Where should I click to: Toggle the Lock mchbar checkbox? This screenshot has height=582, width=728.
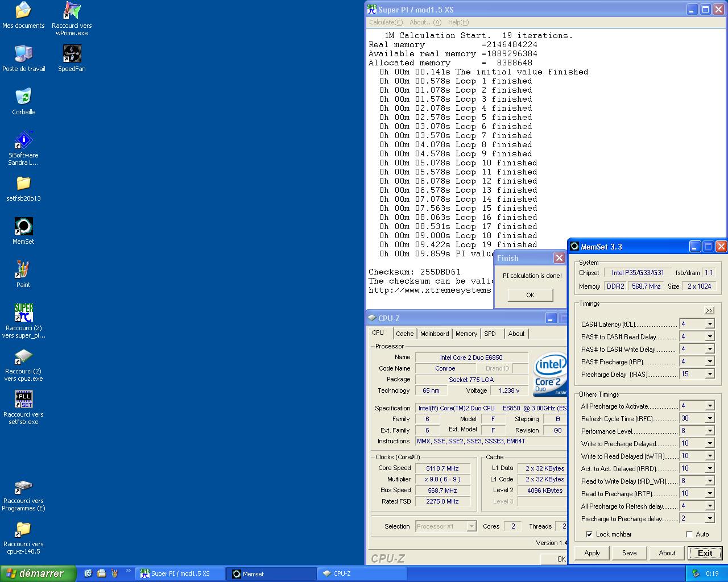[x=589, y=534]
